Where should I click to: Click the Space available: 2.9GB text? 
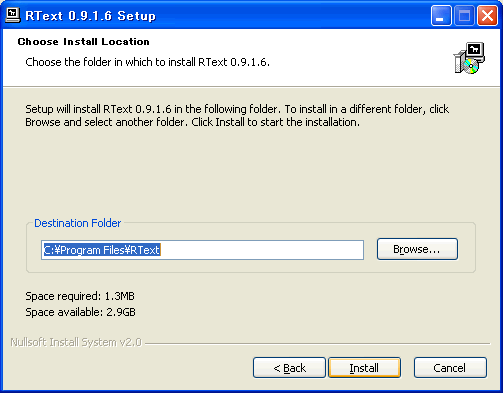80,312
